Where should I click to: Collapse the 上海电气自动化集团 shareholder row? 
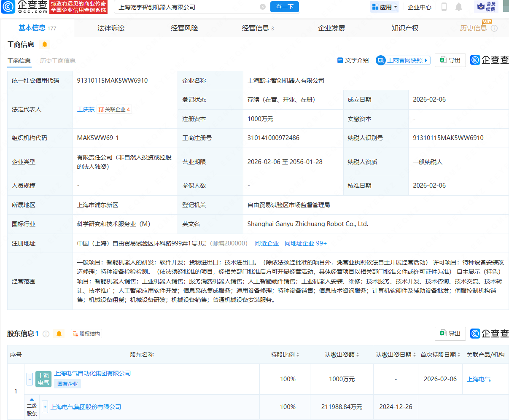point(30,379)
